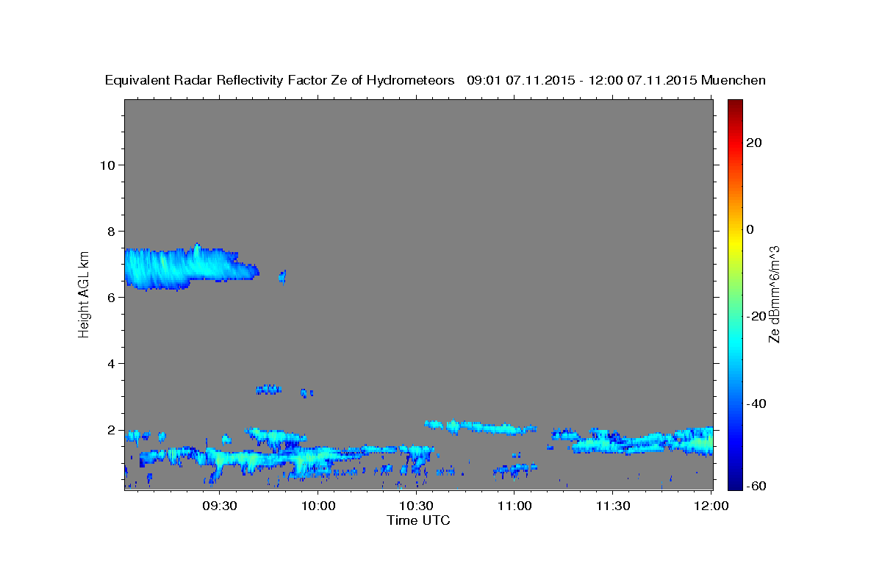Click the small cloud echo near 3 km
The width and height of the screenshot is (882, 588).
click(268, 389)
